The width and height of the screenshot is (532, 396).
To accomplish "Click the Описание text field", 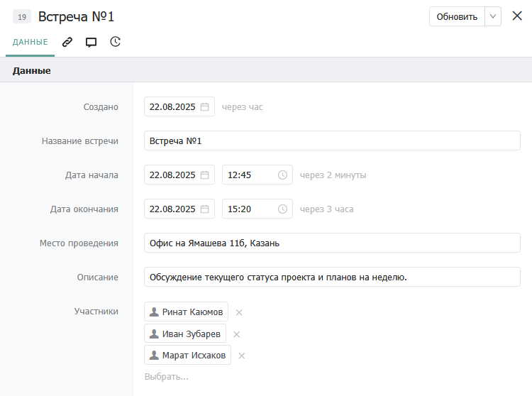I will point(332,277).
